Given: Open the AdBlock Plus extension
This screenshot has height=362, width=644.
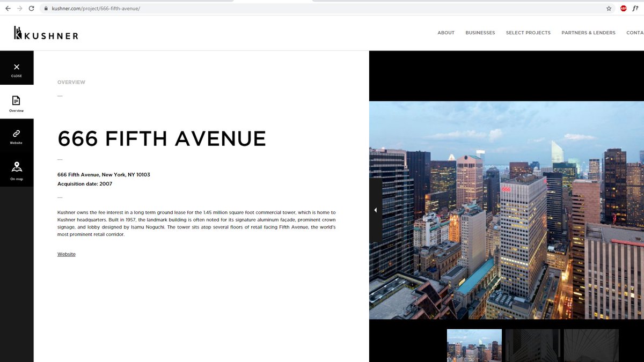Looking at the screenshot, I should click(x=624, y=9).
